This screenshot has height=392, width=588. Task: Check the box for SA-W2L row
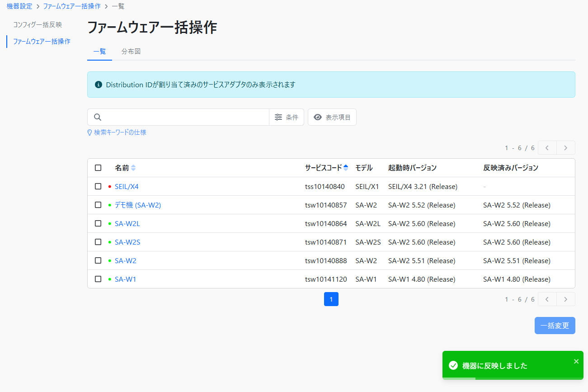98,223
